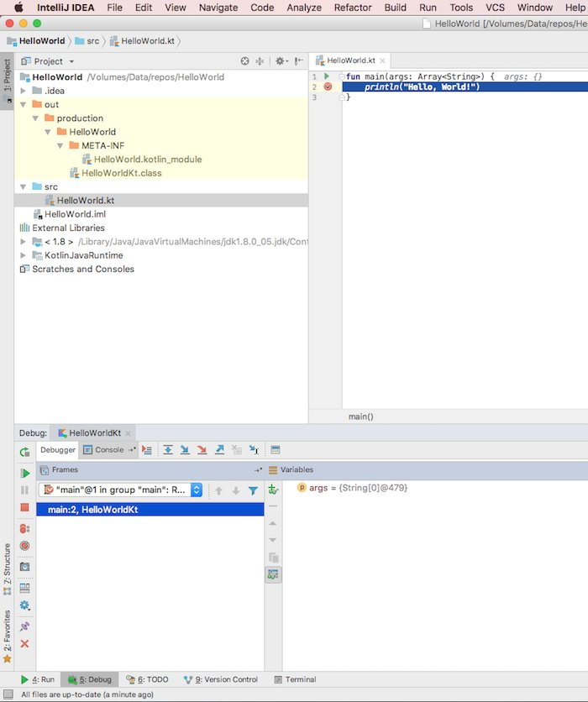Image resolution: width=588 pixels, height=702 pixels.
Task: Click the Restore Layout icon
Action: tap(24, 588)
